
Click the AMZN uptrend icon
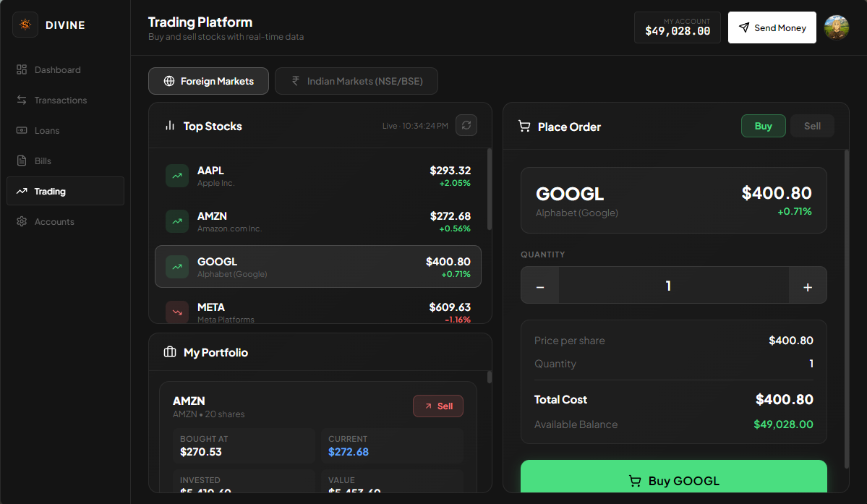point(177,221)
